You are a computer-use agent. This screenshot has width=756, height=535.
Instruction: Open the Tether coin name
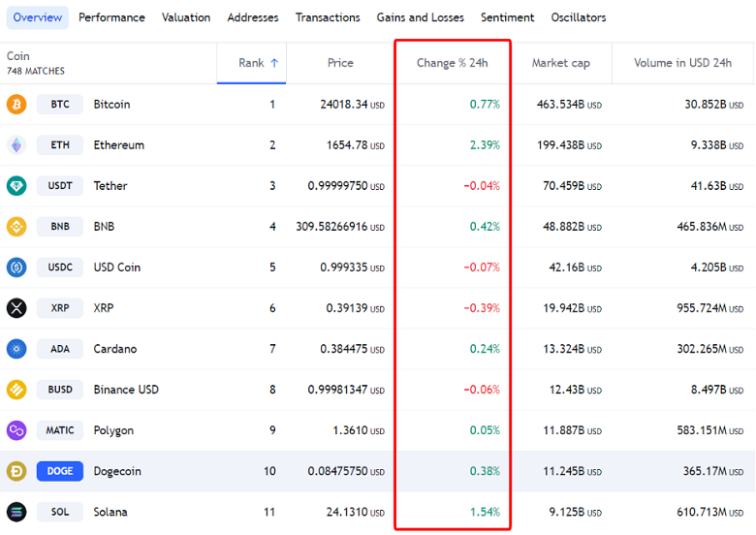pos(110,185)
